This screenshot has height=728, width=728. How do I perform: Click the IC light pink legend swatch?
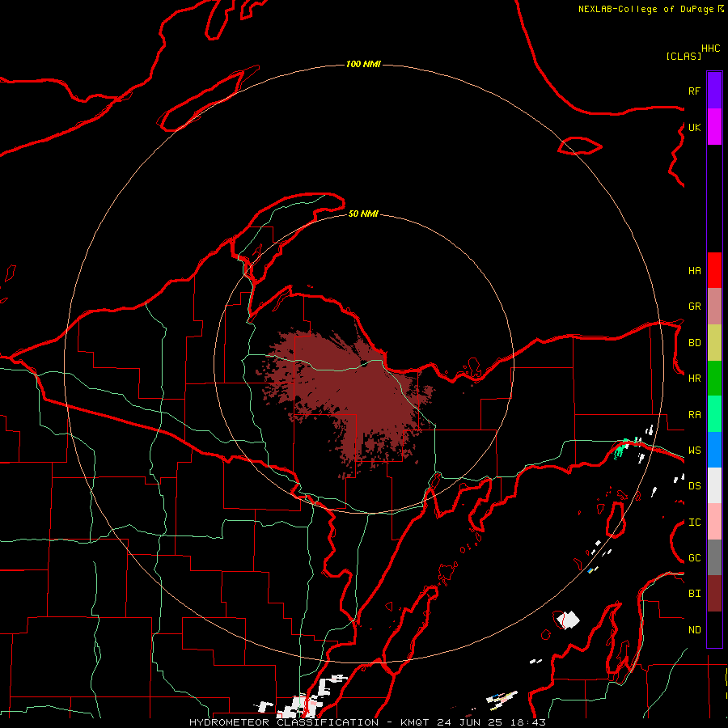(714, 522)
